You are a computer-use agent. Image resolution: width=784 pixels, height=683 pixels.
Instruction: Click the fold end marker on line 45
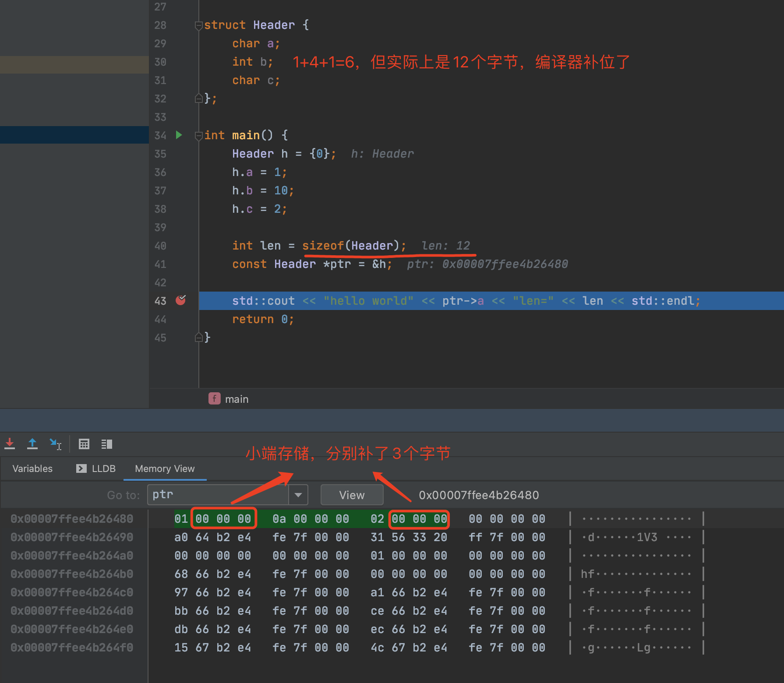pos(198,337)
